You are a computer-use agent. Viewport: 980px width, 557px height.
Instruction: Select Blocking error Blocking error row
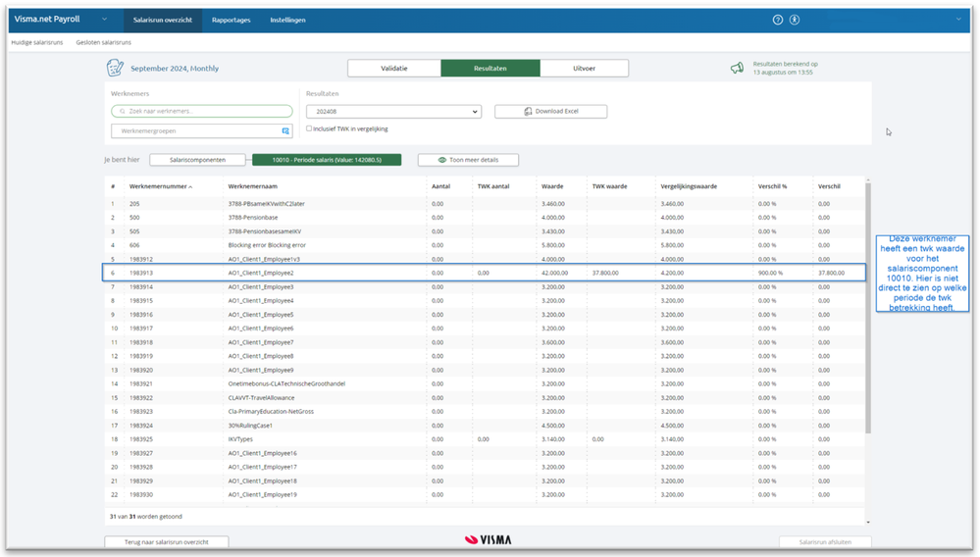pyautogui.click(x=485, y=245)
